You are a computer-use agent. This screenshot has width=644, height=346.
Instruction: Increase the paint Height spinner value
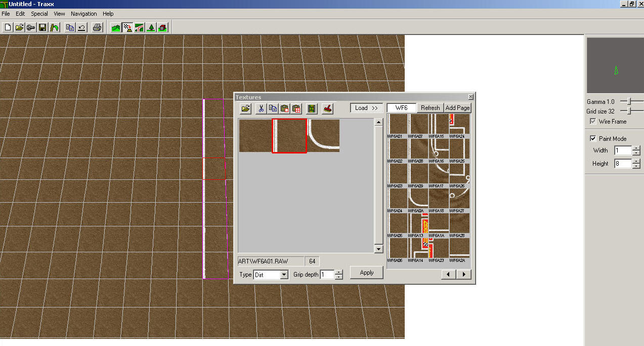coord(636,161)
